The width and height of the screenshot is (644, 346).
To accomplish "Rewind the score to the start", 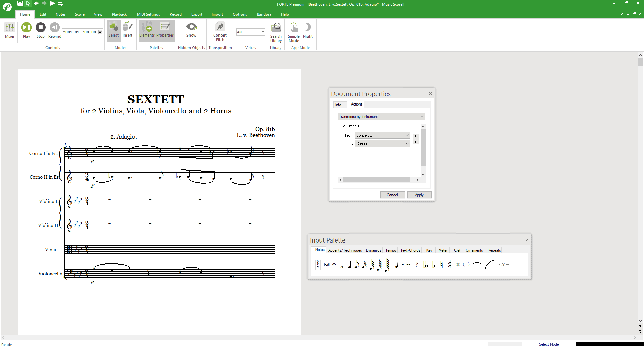I will coord(55,30).
